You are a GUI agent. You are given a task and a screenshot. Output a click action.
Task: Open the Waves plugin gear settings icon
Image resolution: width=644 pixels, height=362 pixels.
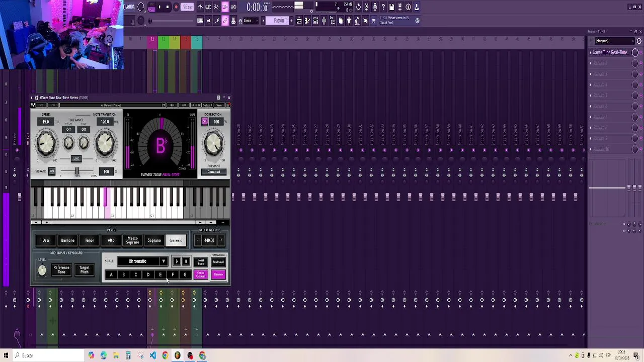tap(36, 98)
